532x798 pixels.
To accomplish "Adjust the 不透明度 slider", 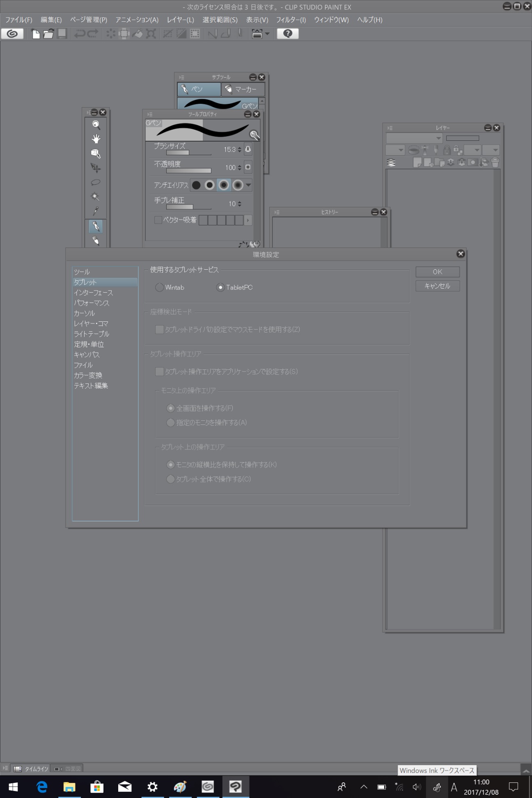I will 188,171.
